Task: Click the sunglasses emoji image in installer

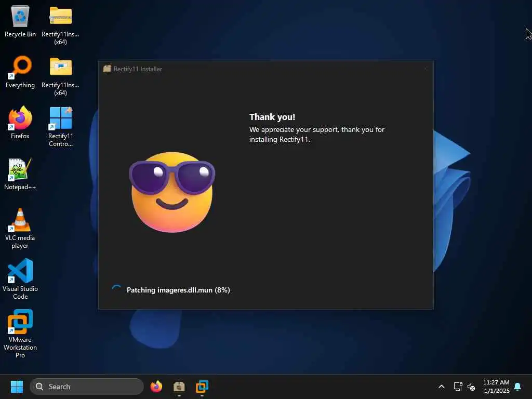Action: (x=171, y=192)
